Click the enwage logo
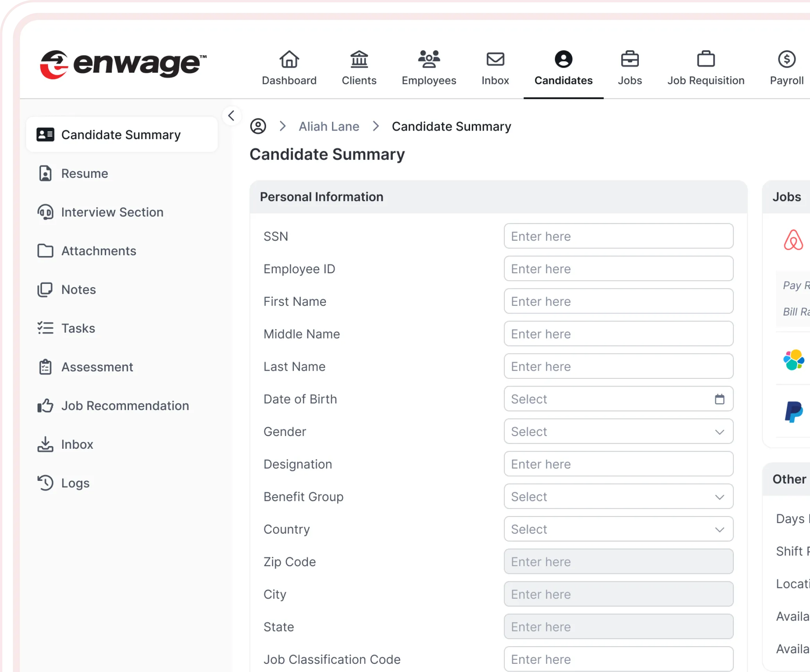This screenshot has height=672, width=810. tap(123, 64)
